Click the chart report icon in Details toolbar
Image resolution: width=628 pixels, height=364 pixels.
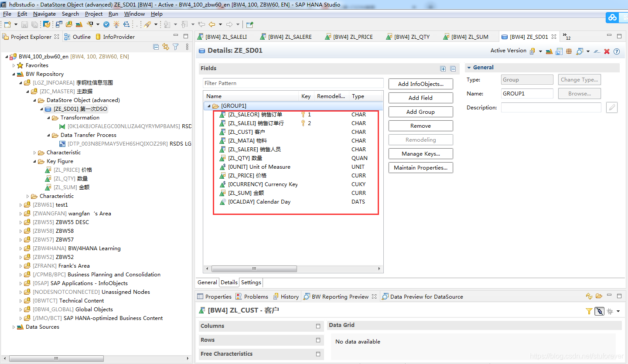[x=559, y=51]
